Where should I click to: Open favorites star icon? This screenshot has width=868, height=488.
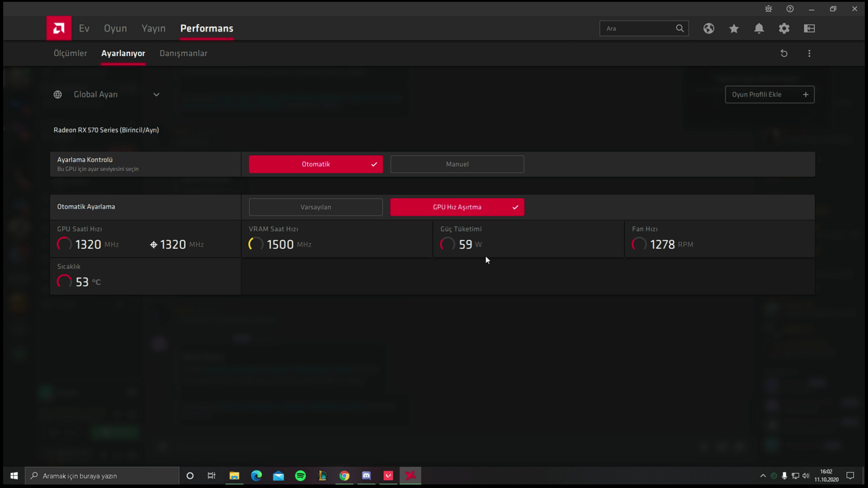[734, 28]
